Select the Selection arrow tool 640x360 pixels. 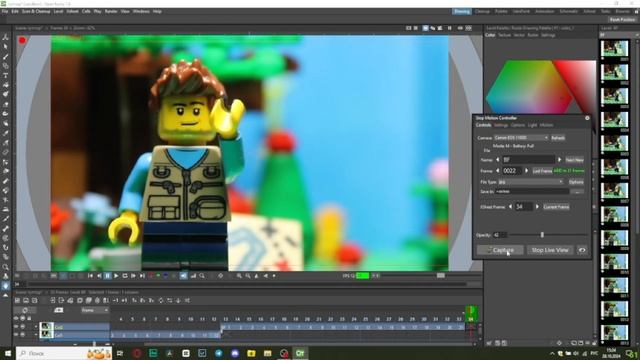point(6,47)
